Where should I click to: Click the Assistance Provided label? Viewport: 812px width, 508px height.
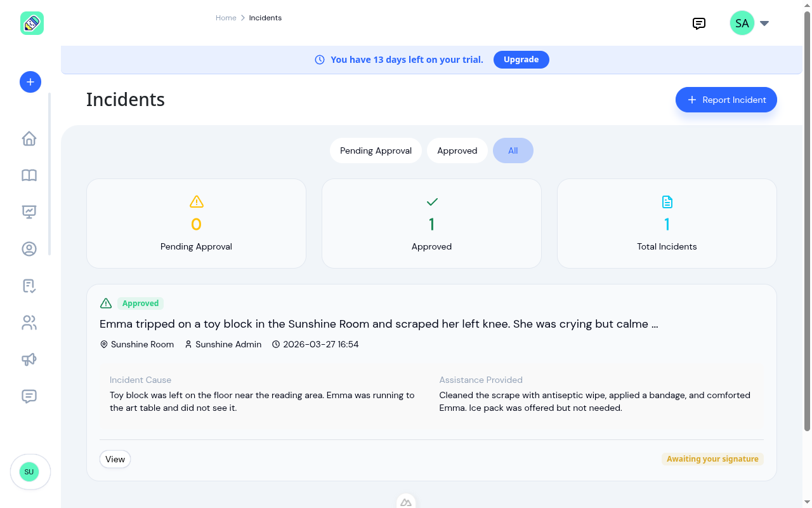click(481, 380)
